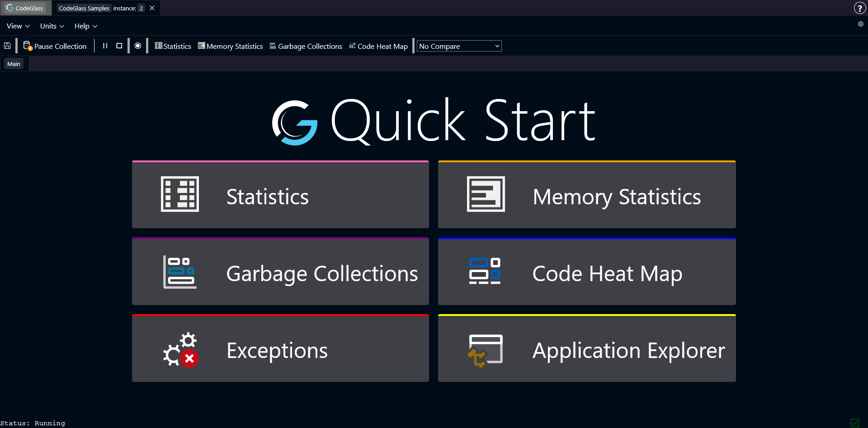Screen dimensions: 868x428
Task: Open the settings gear below the help icon
Action: [x=860, y=24]
